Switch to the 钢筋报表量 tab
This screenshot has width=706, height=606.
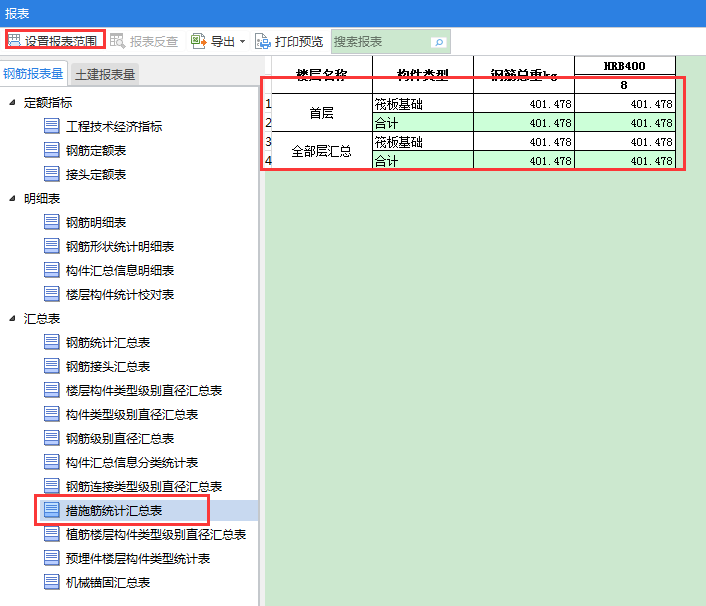[33, 73]
